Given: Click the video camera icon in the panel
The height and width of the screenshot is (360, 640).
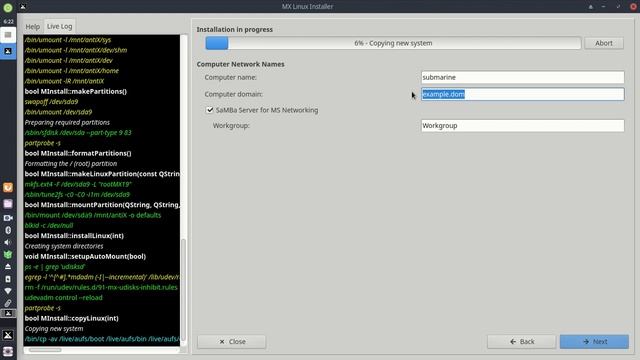Looking at the screenshot, I should pos(8,218).
